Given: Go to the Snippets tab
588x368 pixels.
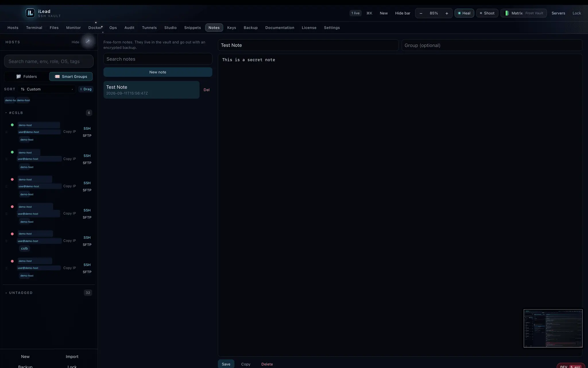Looking at the screenshot, I should click(x=192, y=28).
